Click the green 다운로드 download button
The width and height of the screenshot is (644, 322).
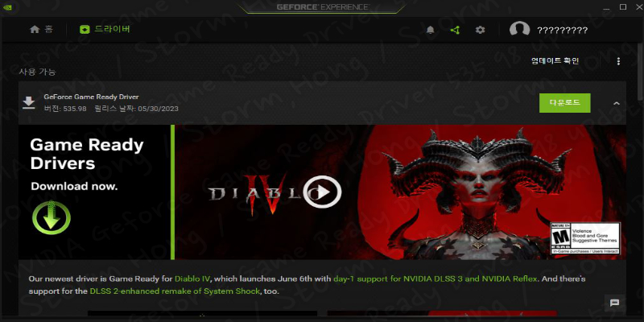click(x=565, y=103)
